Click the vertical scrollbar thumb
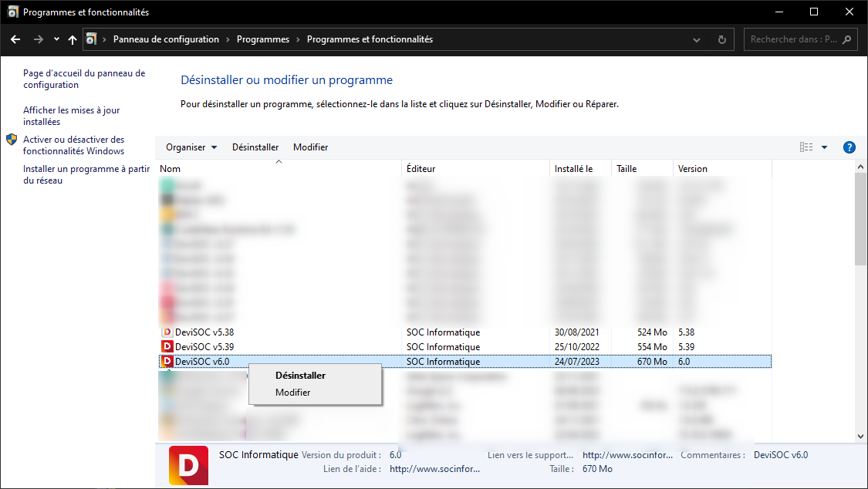This screenshot has height=489, width=868. pyautogui.click(x=860, y=219)
